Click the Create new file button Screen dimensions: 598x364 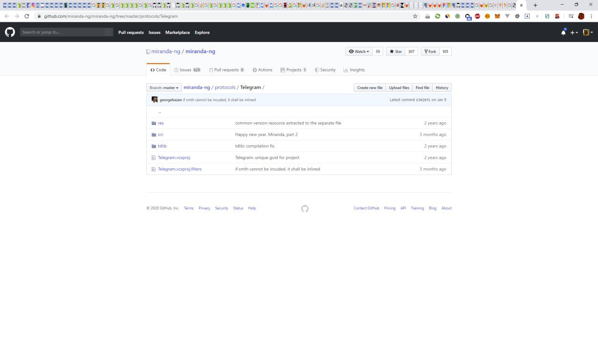coord(370,88)
